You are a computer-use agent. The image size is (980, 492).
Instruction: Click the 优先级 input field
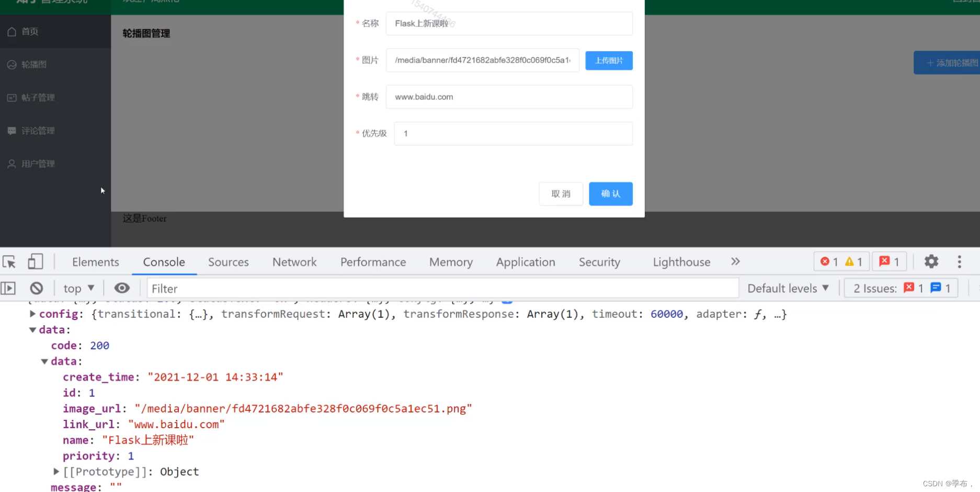click(x=513, y=133)
